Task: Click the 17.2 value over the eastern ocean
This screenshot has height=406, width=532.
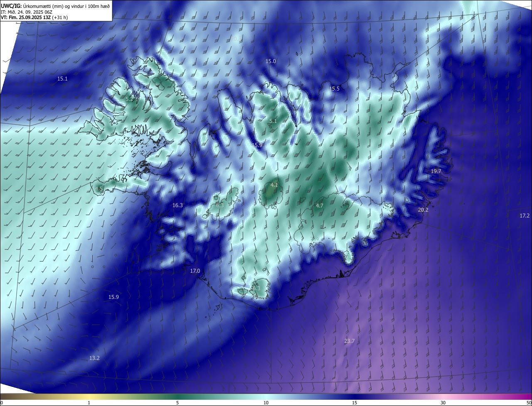Action: [525, 215]
